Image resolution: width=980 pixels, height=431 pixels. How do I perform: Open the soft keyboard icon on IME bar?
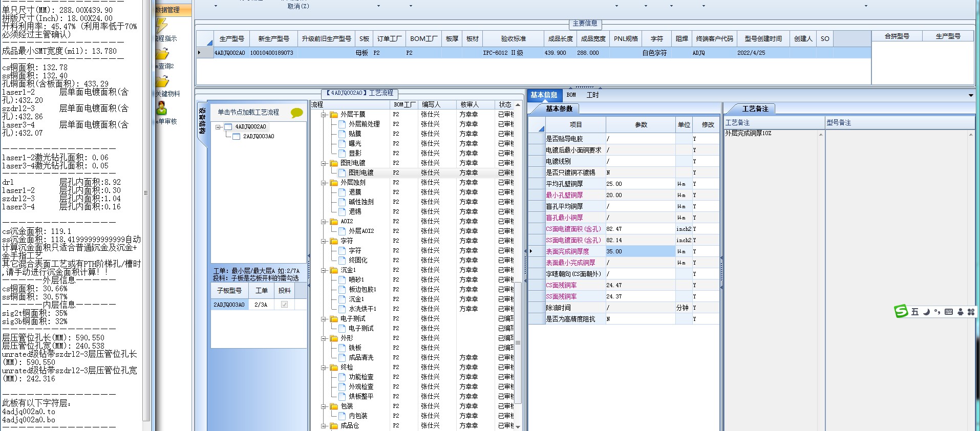pyautogui.click(x=949, y=312)
